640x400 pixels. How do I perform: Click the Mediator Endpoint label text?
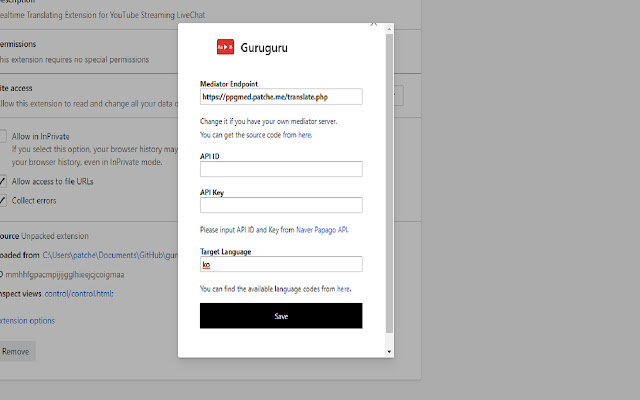(x=229, y=84)
